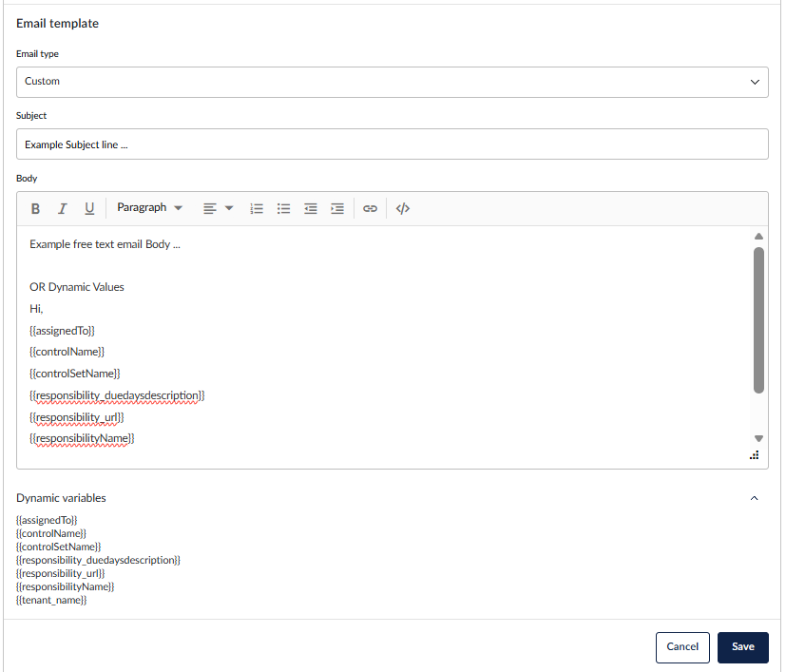786x672 pixels.
Task: Apply italic formatting to body text
Action: (x=63, y=209)
